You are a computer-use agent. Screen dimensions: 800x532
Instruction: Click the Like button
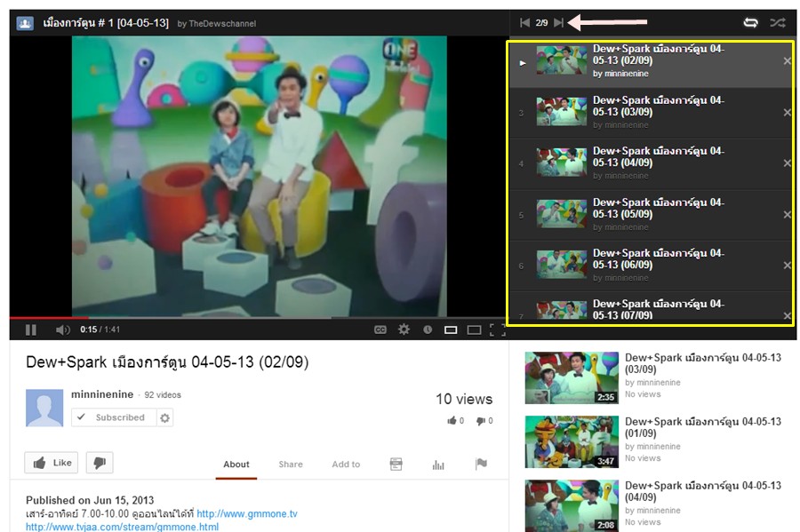point(52,463)
